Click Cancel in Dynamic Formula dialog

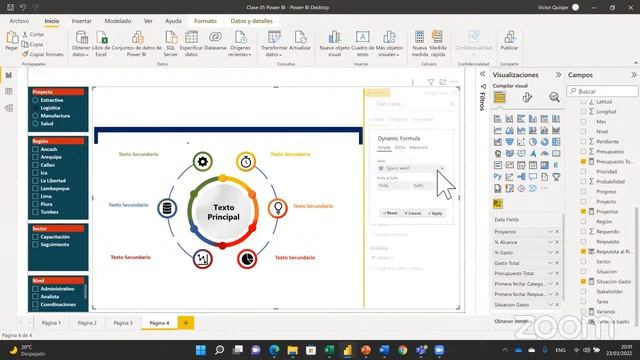click(412, 213)
